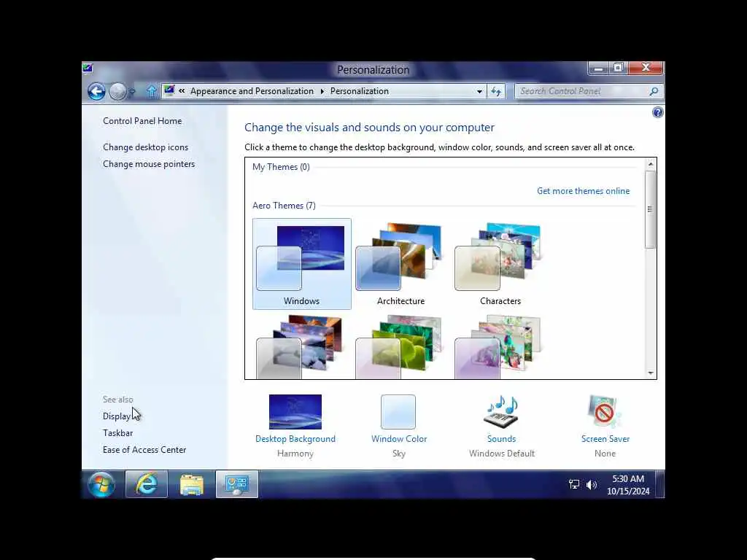
Task: Open the Windows Start orb
Action: 101,485
